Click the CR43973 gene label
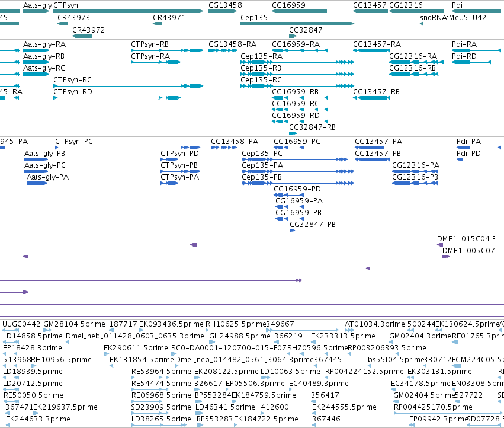504x428 pixels. (x=73, y=18)
